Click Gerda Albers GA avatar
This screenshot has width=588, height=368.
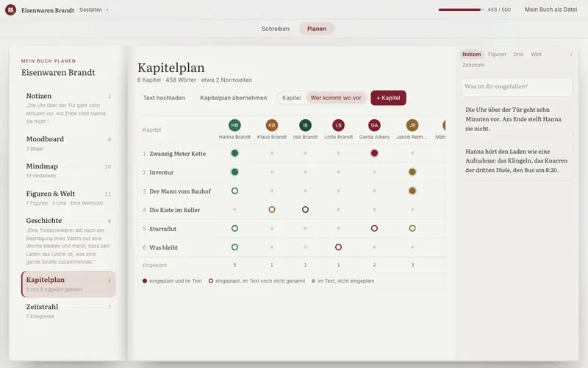[x=374, y=125]
